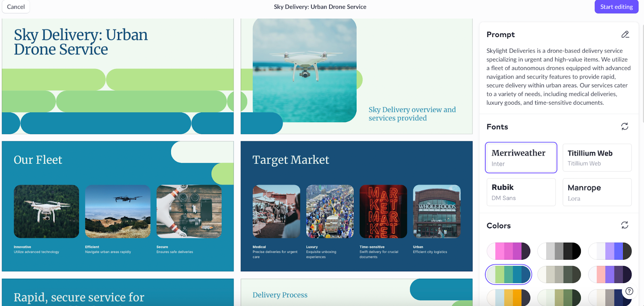Image resolution: width=644 pixels, height=306 pixels.
Task: Click the drone flying above hills image
Action: coord(118,211)
